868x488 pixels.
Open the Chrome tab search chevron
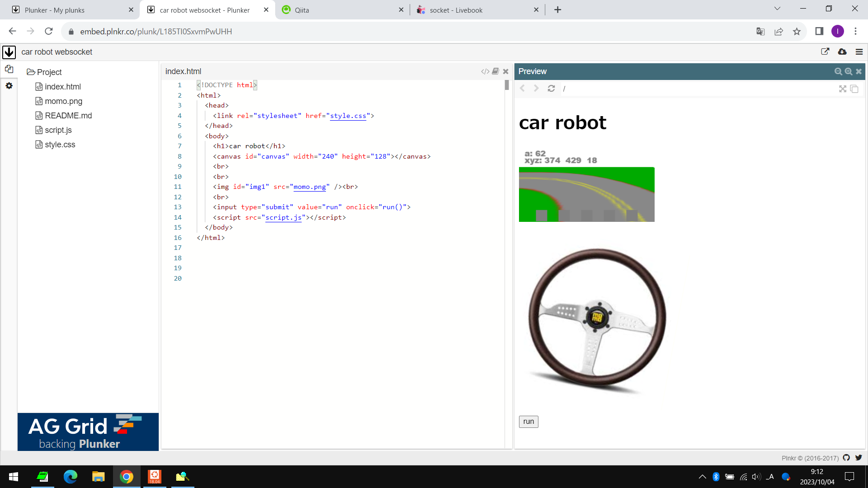[777, 9]
